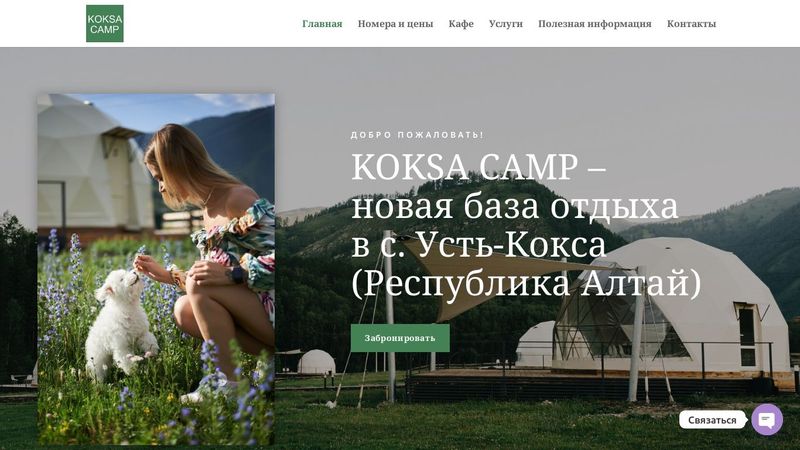Viewport: 800px width, 450px height.
Task: Click the green Забронировать button
Action: [400, 338]
